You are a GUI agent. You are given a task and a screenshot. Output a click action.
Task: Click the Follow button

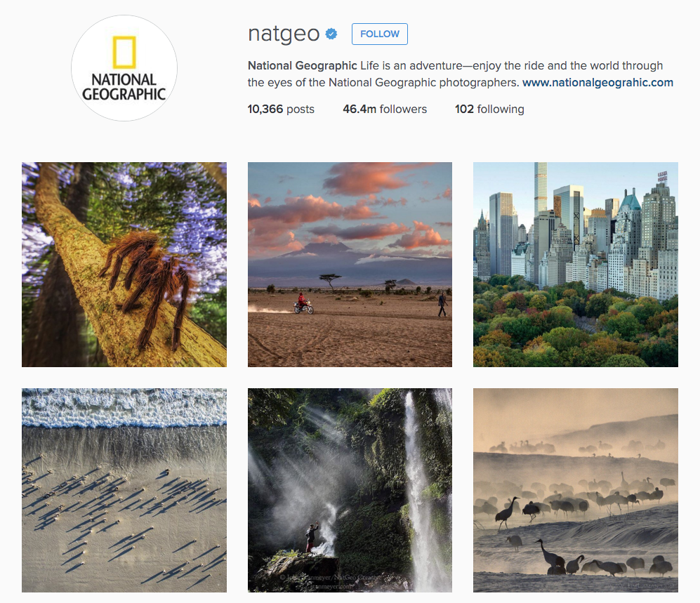pyautogui.click(x=379, y=34)
